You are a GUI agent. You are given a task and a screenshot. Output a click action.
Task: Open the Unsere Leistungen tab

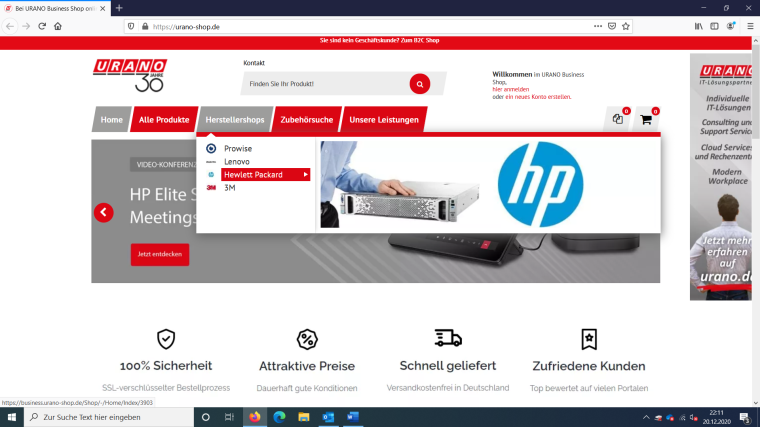point(383,120)
